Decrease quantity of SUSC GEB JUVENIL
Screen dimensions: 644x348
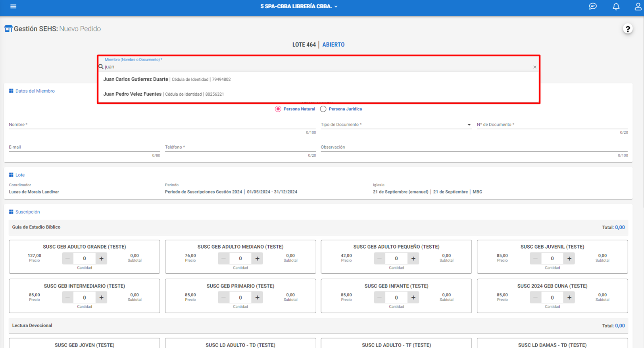pos(535,259)
